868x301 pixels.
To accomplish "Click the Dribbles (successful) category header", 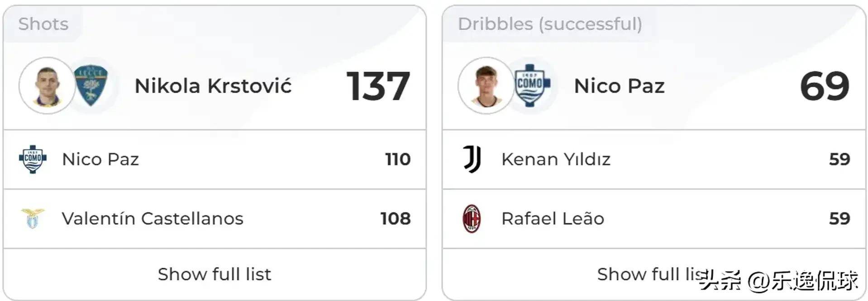I will point(550,24).
